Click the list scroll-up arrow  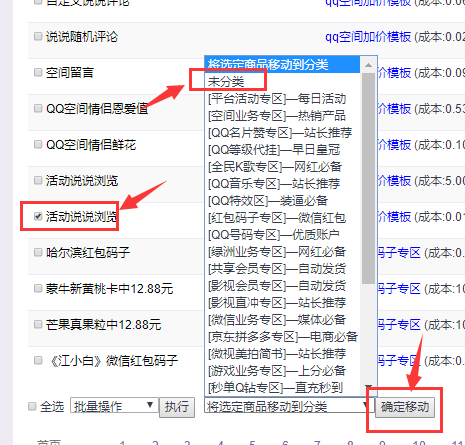[x=368, y=65]
